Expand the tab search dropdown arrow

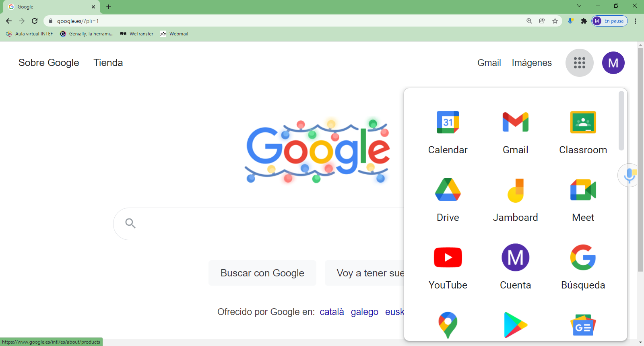pyautogui.click(x=579, y=6)
